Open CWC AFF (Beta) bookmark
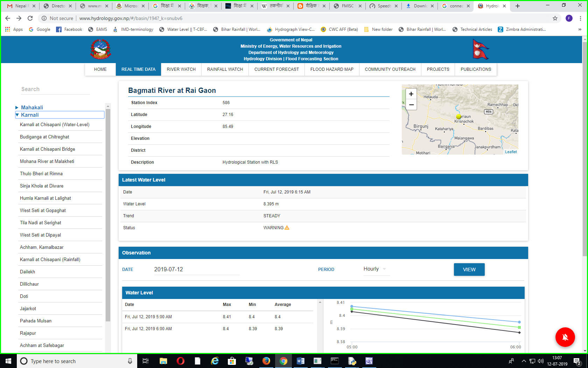Viewport: 588px width, 368px height. point(339,29)
